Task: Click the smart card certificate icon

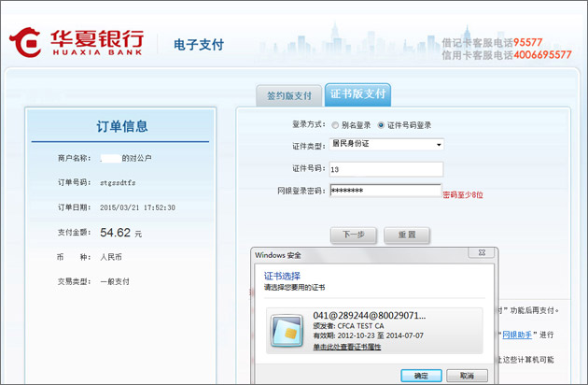Action: point(287,331)
